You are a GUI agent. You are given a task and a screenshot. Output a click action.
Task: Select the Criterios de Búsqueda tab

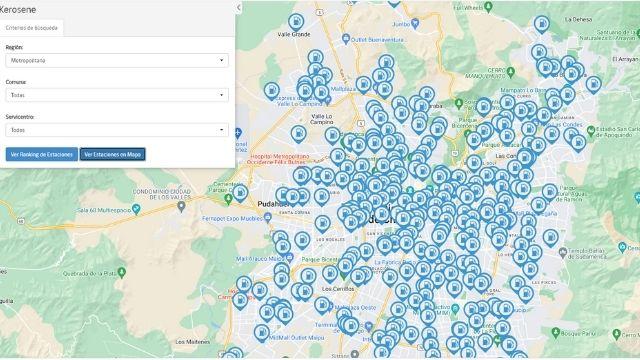(31, 28)
